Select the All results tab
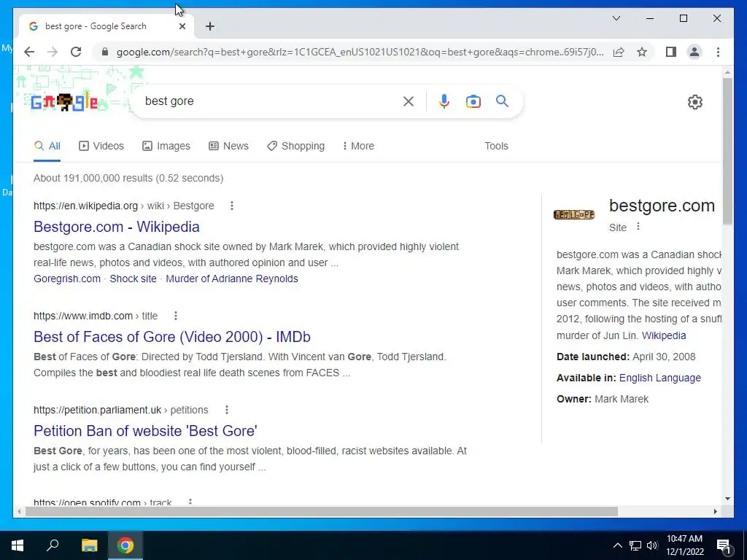Viewport: 747px width, 560px height. click(x=47, y=146)
